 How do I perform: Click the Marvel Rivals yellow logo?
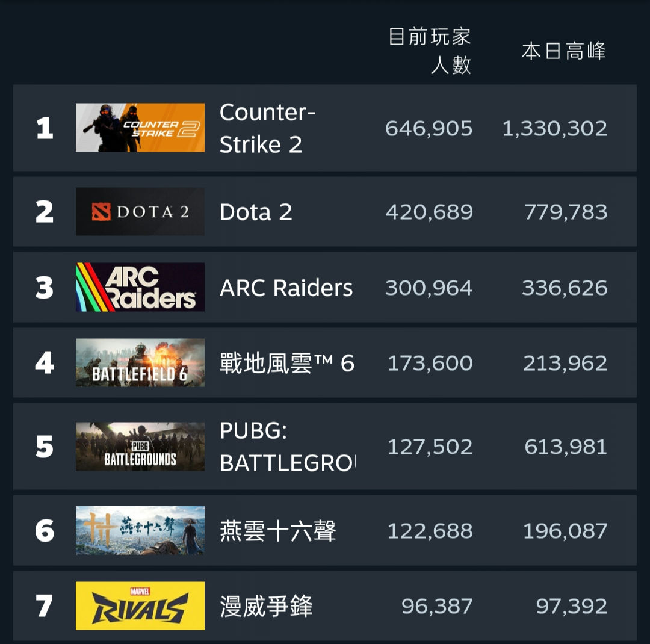(140, 605)
